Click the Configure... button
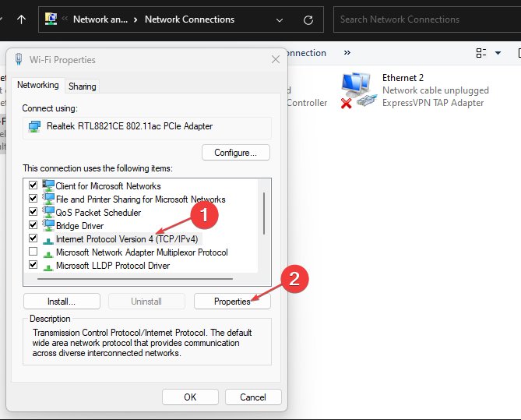The height and width of the screenshot is (420, 521). [x=236, y=153]
